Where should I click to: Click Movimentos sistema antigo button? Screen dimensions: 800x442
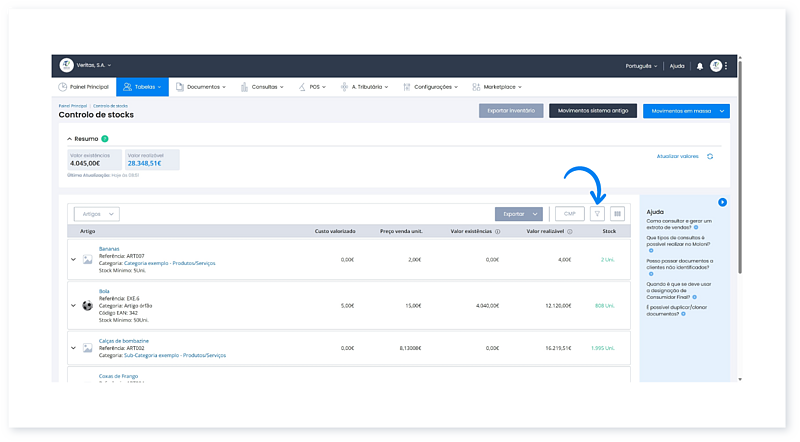592,110
